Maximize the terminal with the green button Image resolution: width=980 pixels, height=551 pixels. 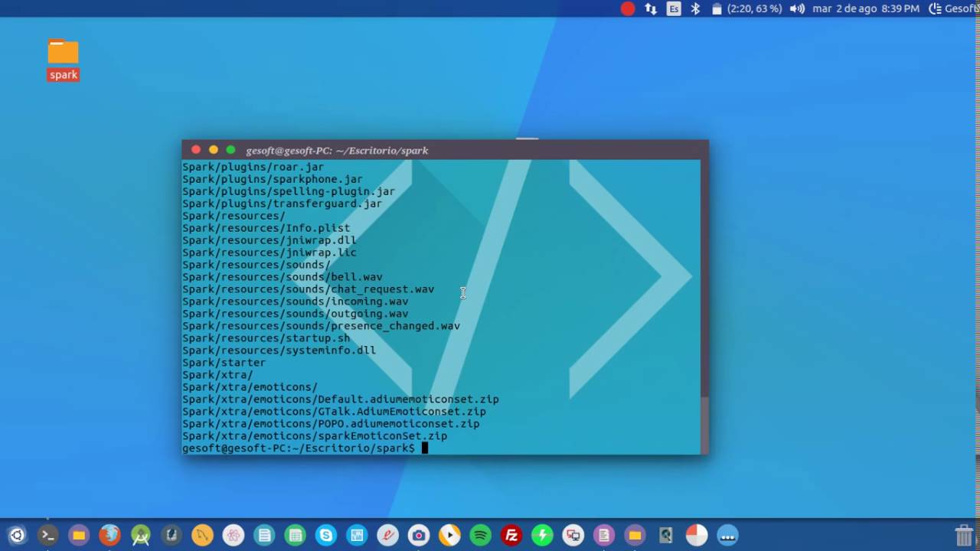230,150
